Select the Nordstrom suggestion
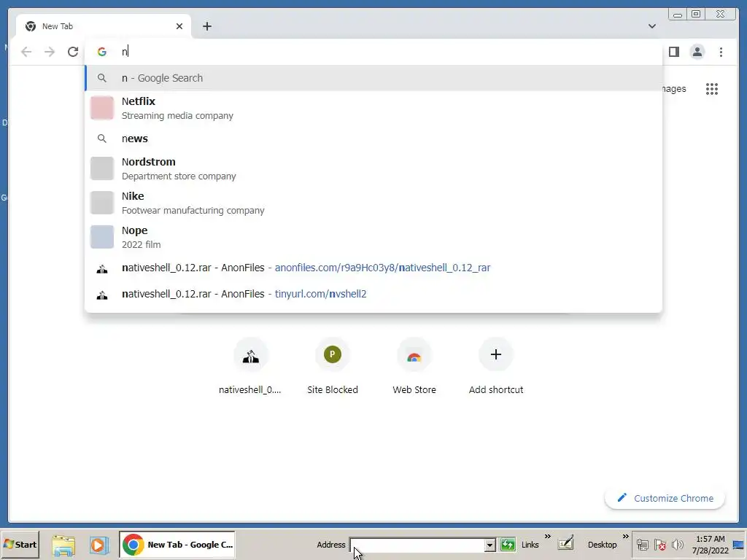 (373, 168)
